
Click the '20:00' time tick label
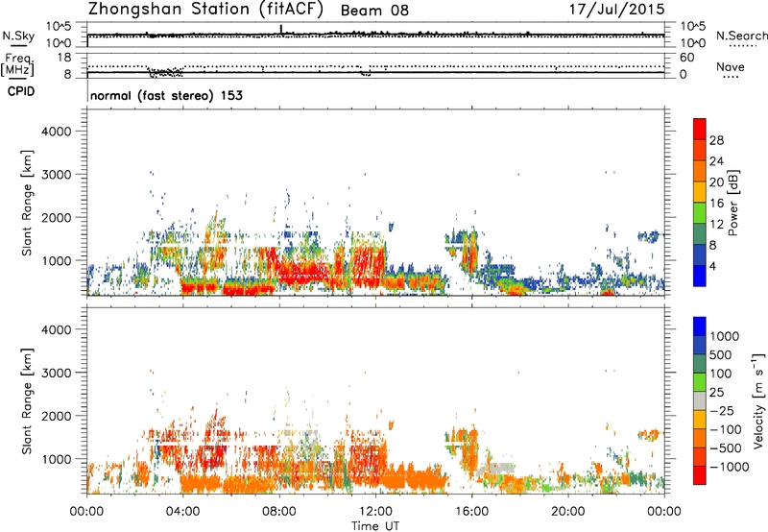coord(567,512)
